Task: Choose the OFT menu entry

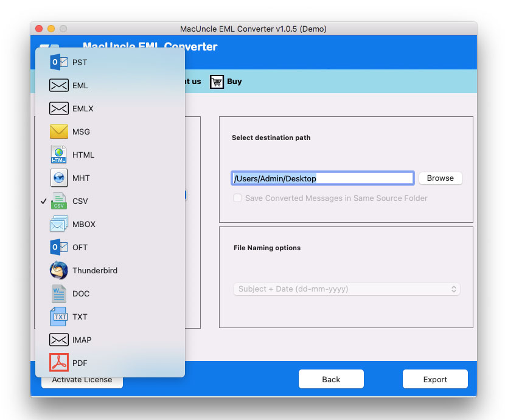Action: click(x=110, y=247)
